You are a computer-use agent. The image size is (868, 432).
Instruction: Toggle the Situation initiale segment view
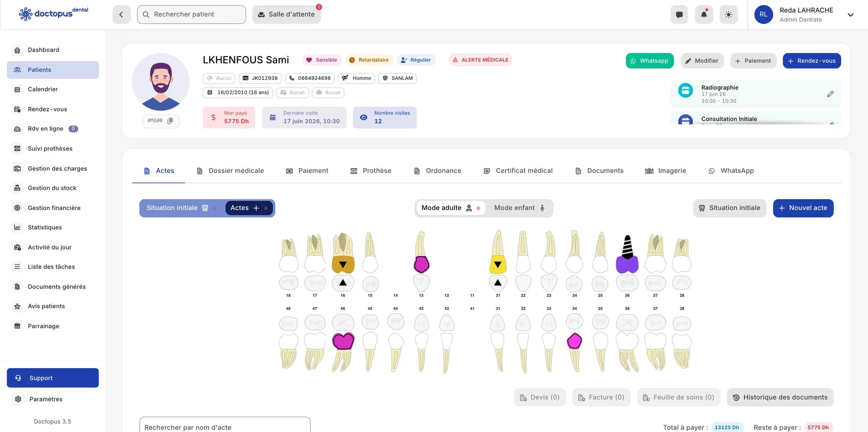(181, 208)
